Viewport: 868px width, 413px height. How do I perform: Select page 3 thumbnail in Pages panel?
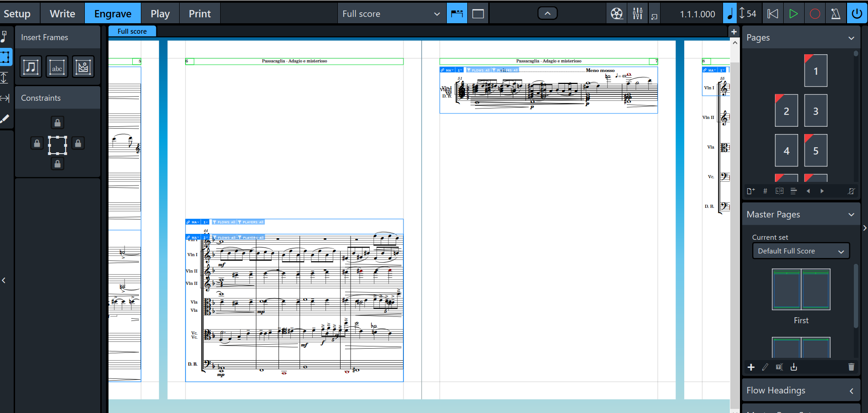pyautogui.click(x=816, y=111)
